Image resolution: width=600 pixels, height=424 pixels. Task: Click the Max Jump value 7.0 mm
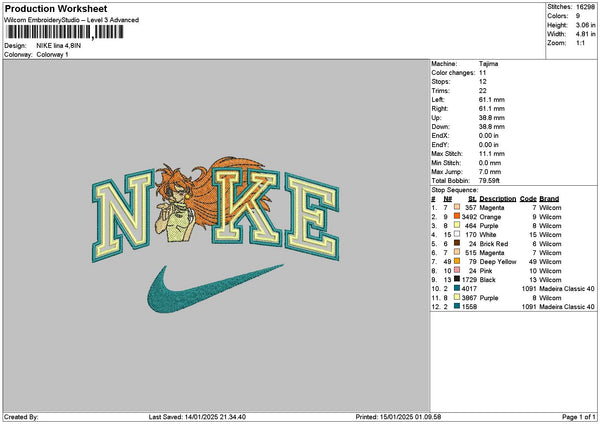click(x=490, y=172)
